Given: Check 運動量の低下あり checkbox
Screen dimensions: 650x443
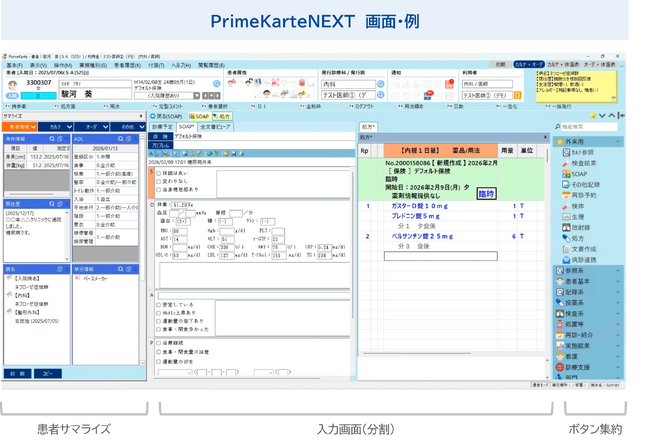Looking at the screenshot, I should point(158,321).
